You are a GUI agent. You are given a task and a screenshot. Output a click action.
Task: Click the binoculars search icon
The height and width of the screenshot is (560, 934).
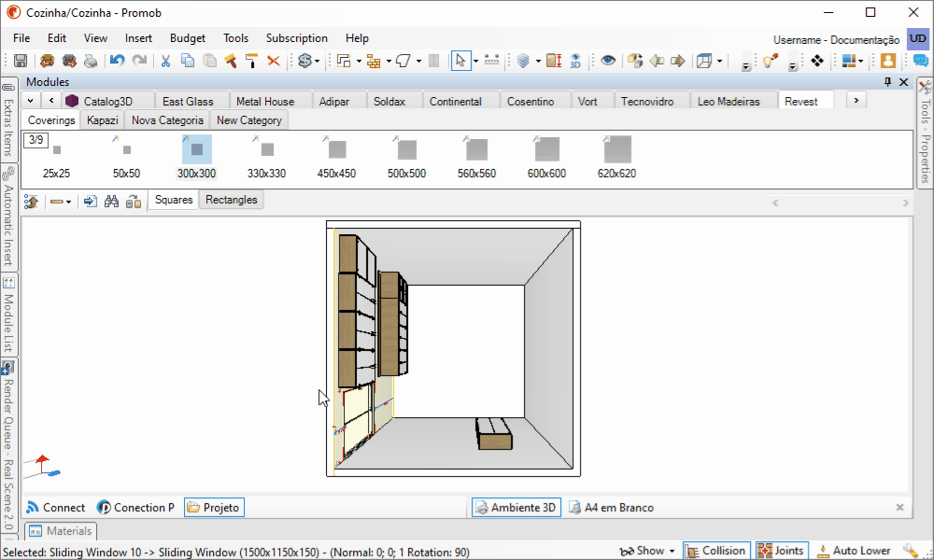111,202
